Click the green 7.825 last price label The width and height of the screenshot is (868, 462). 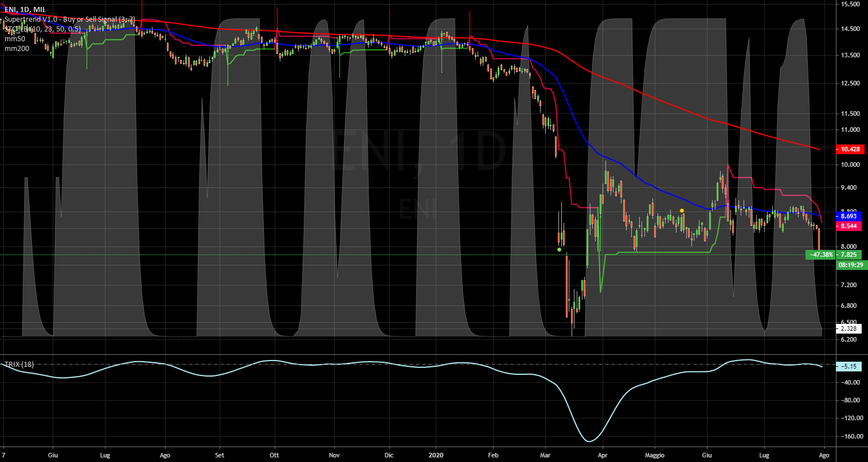849,255
